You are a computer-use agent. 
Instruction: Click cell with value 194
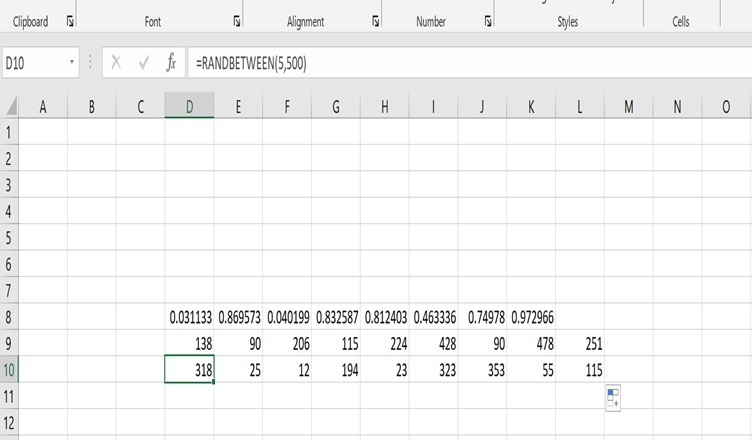[x=336, y=369]
